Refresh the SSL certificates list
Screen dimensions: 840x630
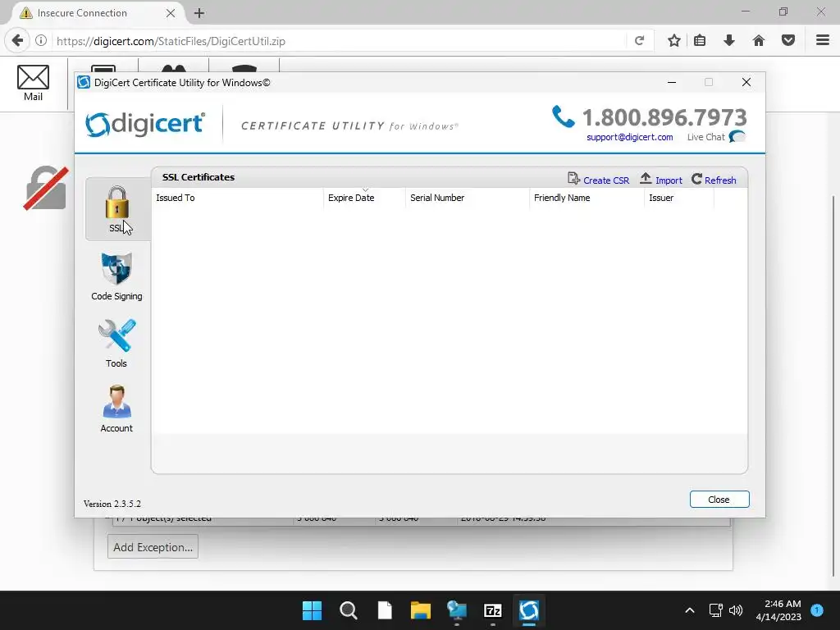coord(714,180)
